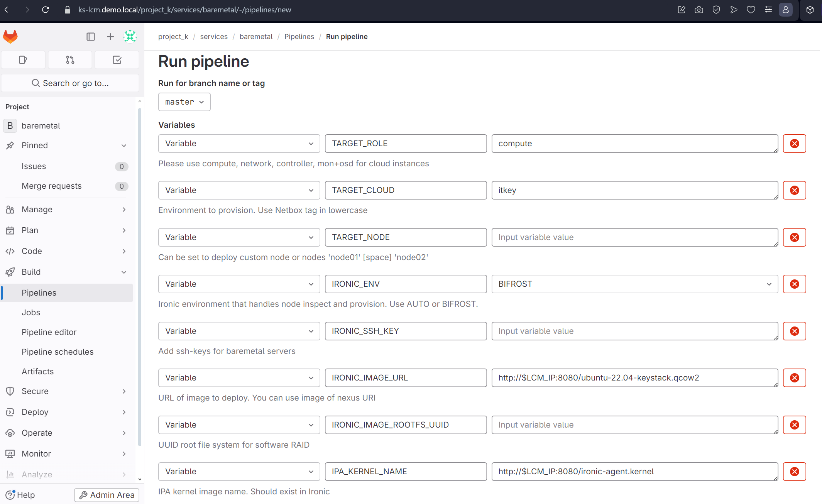The image size is (822, 504).
Task: Delete the IRONIC_SSH_KEY variable row
Action: (794, 331)
